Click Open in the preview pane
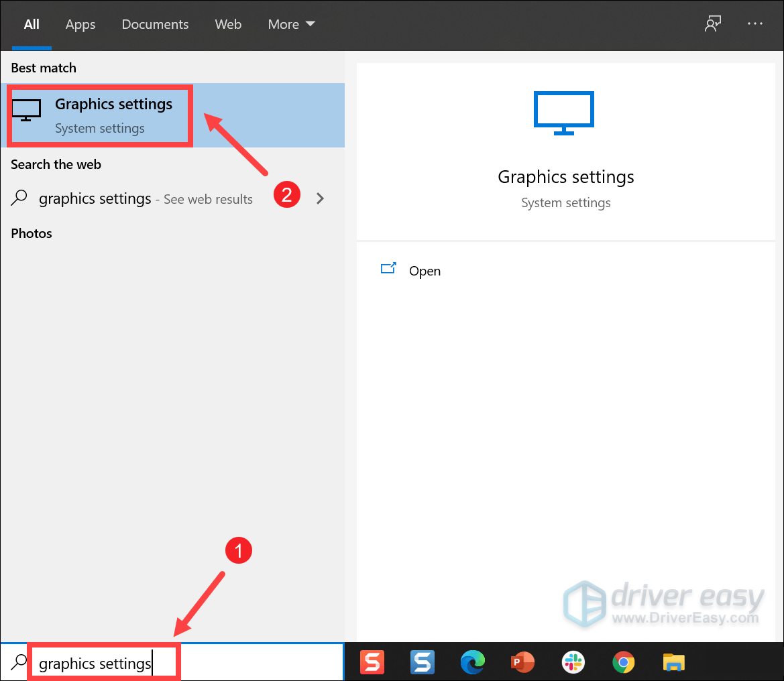784x681 pixels. 424,271
